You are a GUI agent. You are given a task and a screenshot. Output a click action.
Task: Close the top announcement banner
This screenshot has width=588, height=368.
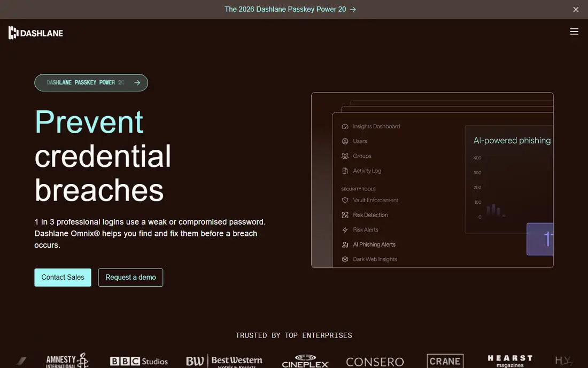[x=576, y=10]
